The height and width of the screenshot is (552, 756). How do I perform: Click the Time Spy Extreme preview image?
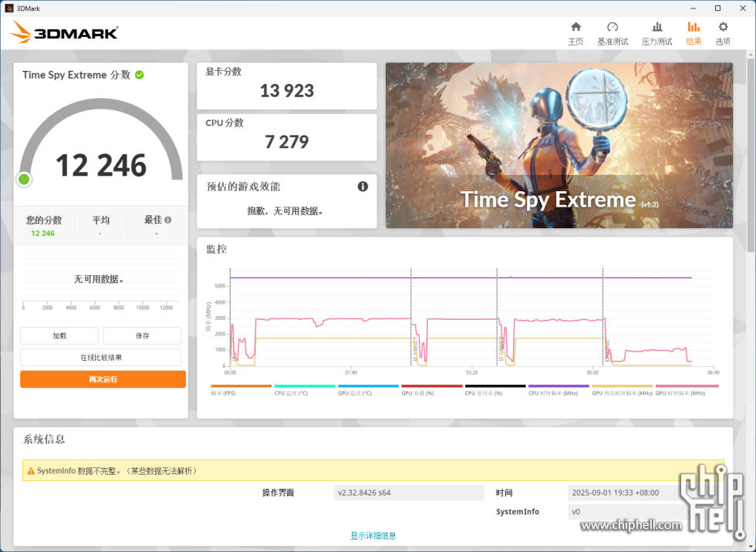(x=559, y=146)
